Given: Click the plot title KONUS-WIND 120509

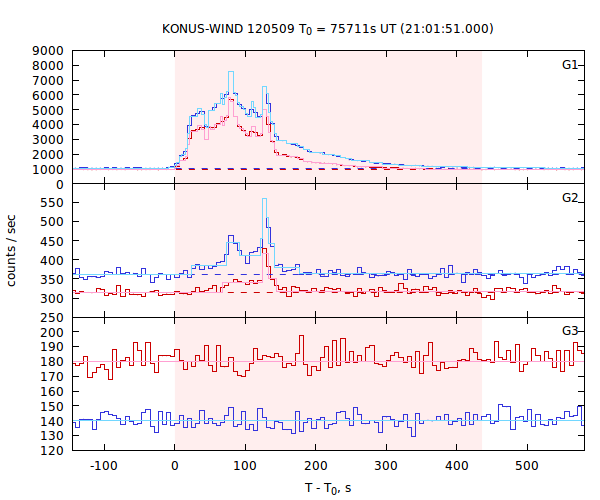Looking at the screenshot, I should point(328,29).
